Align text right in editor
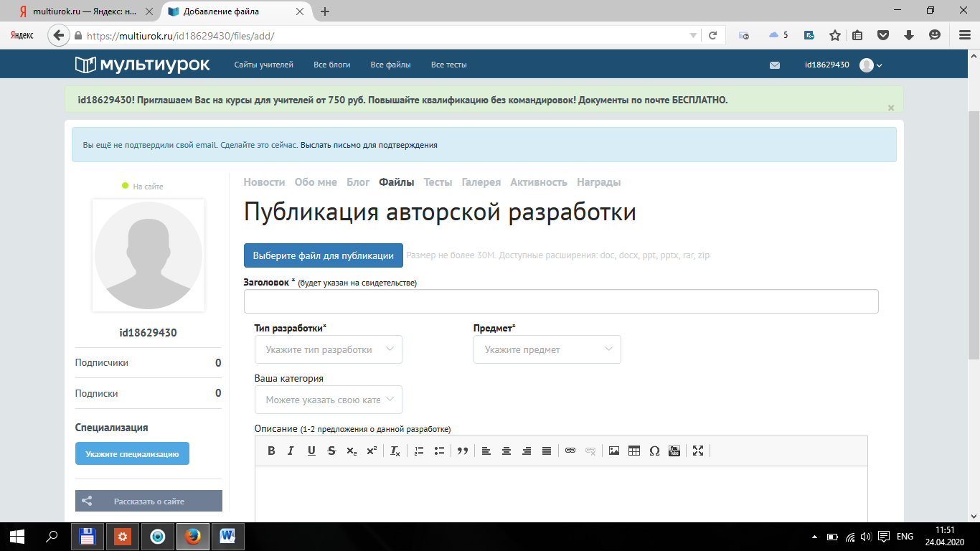Viewport: 980px width, 551px height. (x=527, y=451)
